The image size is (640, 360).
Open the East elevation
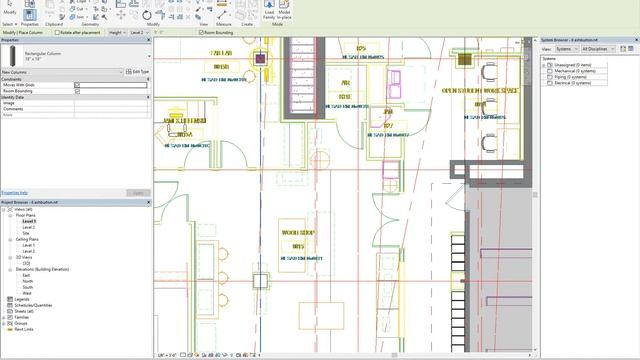click(26, 275)
